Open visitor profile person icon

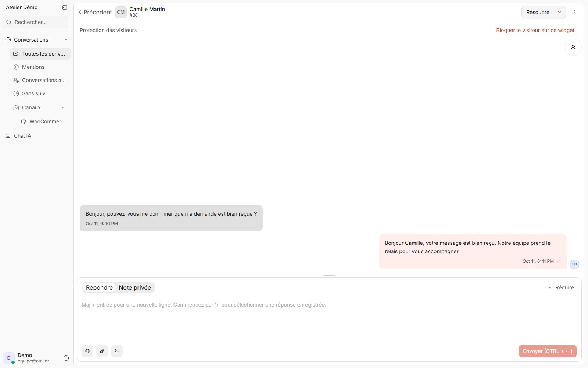click(x=573, y=47)
